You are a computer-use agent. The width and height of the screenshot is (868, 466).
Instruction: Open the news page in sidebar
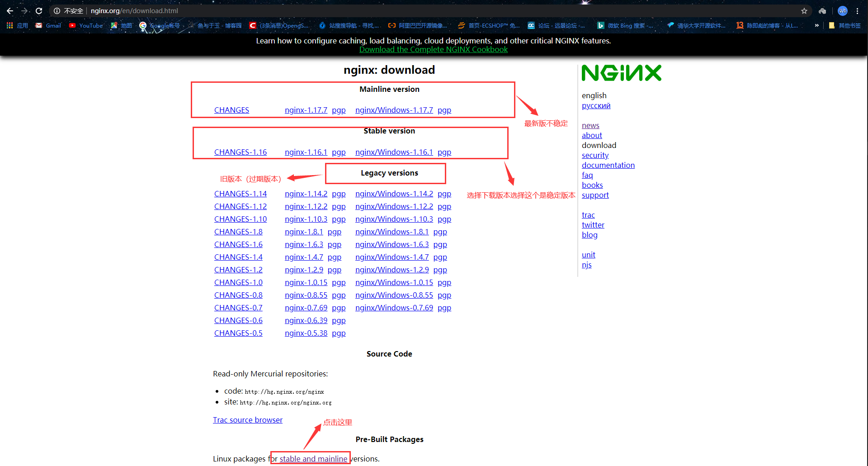pos(590,125)
